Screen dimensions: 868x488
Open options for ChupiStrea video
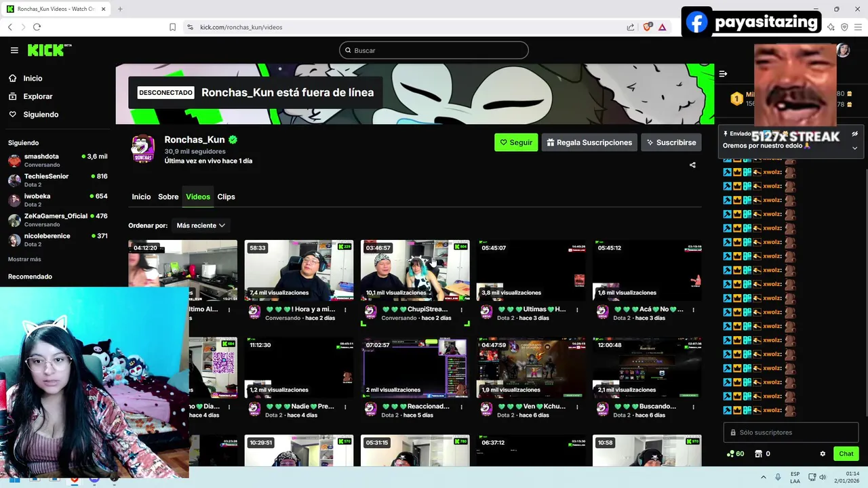click(461, 310)
